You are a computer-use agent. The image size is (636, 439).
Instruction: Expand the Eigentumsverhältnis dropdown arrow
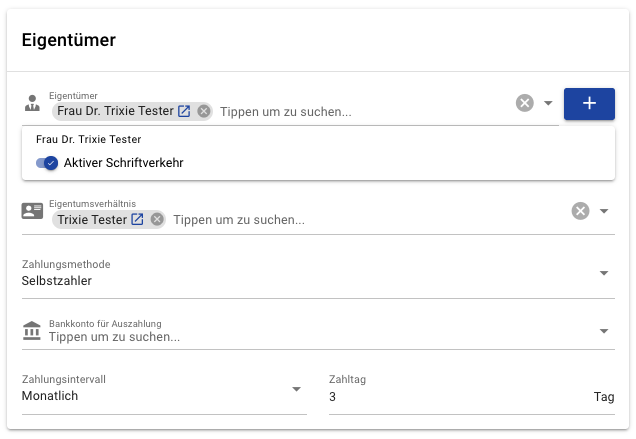(x=604, y=211)
